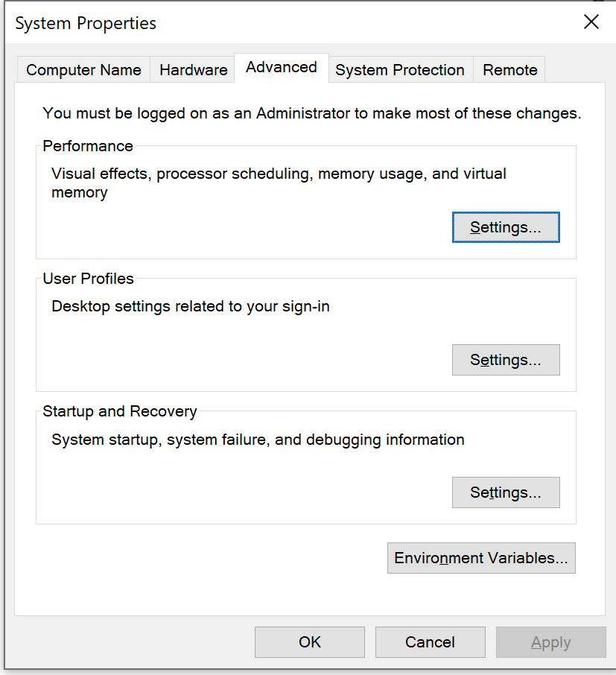Switch to the Computer Name tab
Viewport: 616px width, 675px height.
83,70
